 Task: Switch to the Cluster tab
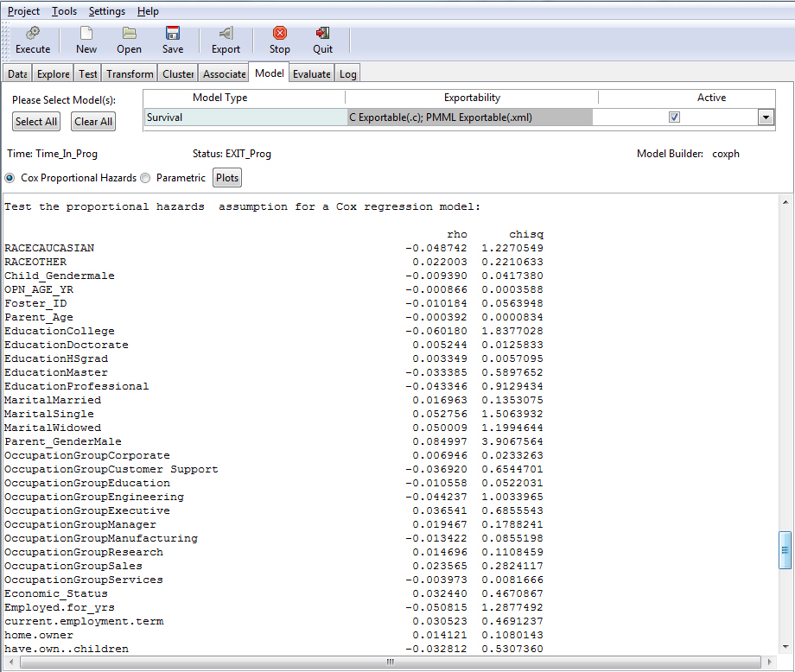(x=178, y=74)
